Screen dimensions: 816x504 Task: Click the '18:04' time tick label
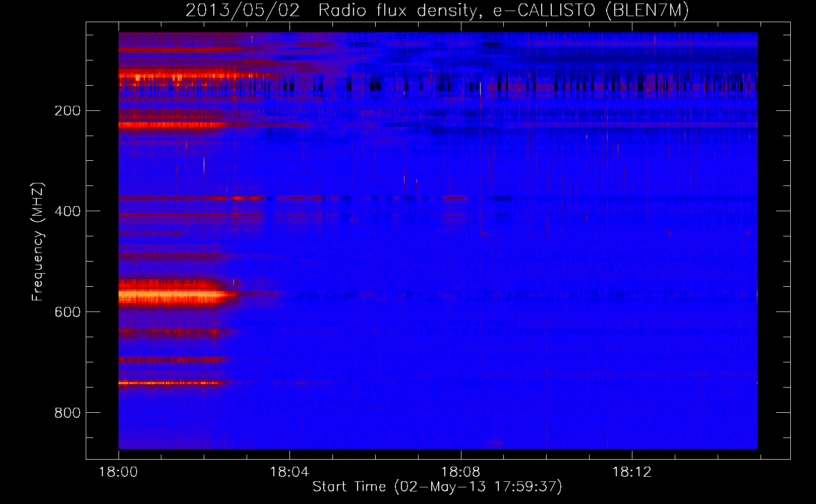point(289,472)
